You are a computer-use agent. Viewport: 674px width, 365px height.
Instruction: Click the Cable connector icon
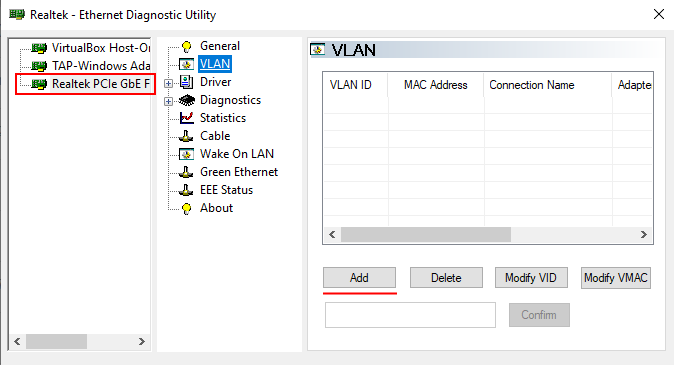[x=186, y=136]
